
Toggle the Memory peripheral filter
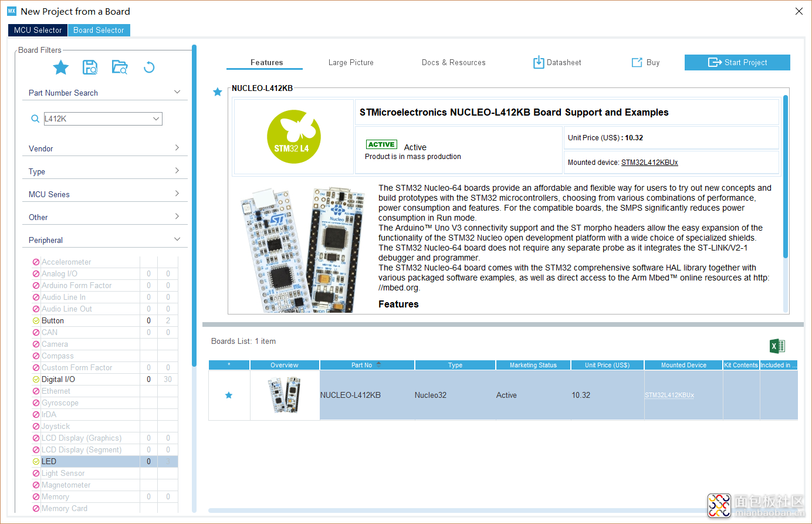(x=36, y=497)
